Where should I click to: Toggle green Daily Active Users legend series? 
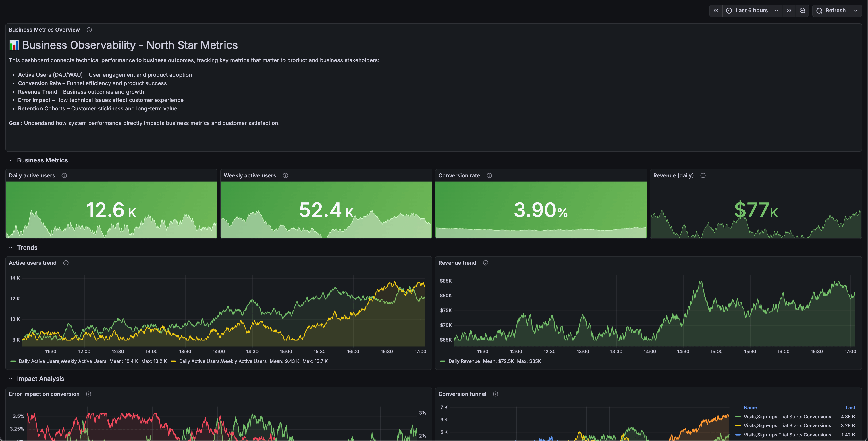(x=62, y=361)
